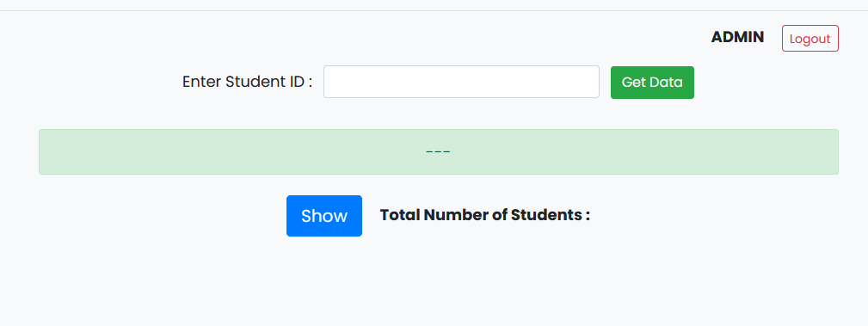Focus the Student ID input field
Viewport: 868px width, 326px height.
tap(461, 82)
